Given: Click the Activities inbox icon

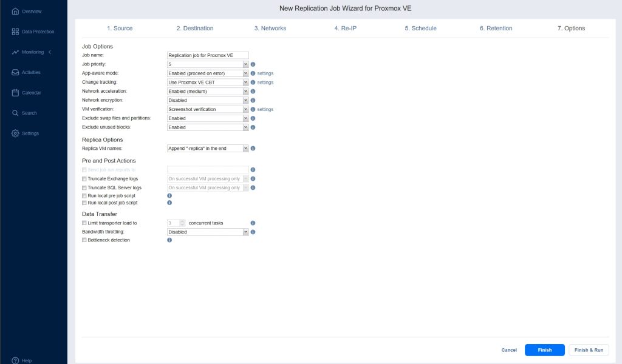Looking at the screenshot, I should pos(15,72).
